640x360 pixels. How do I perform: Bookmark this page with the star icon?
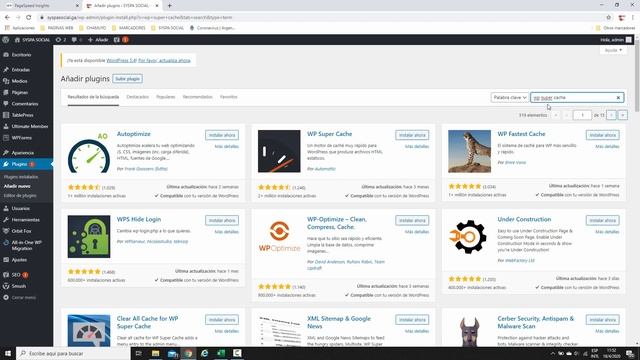pyautogui.click(x=609, y=18)
